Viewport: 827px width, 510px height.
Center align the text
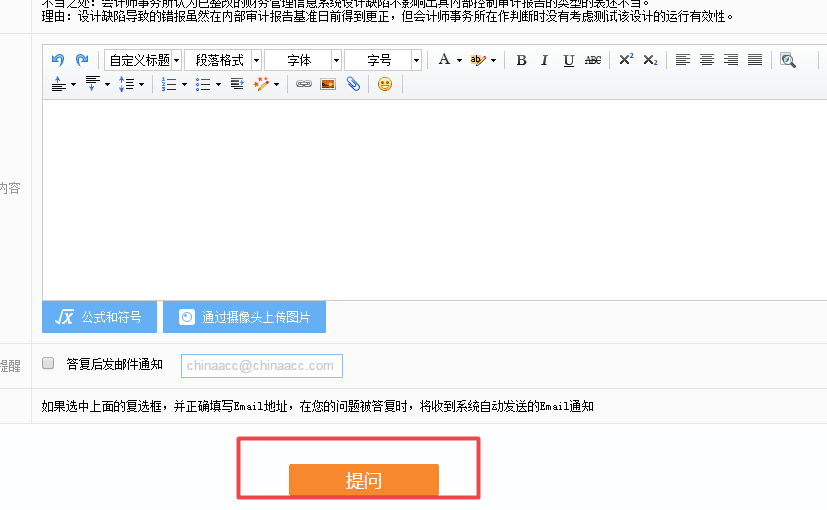coord(707,60)
